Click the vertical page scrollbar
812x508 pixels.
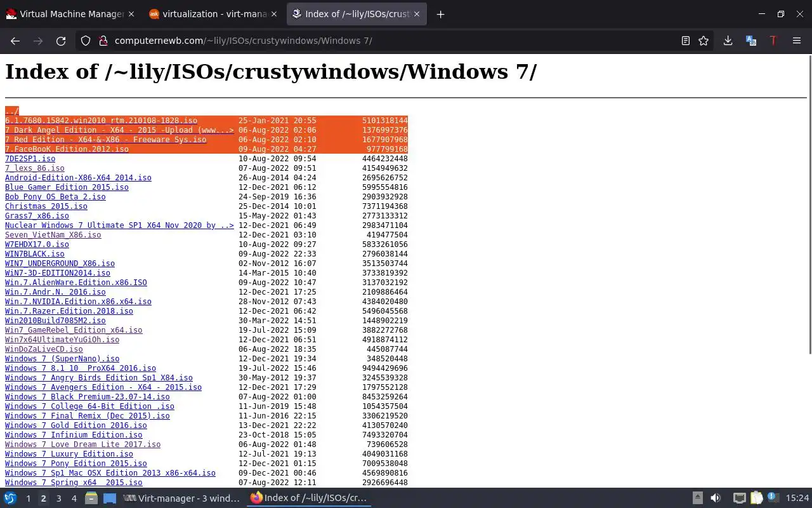click(x=809, y=205)
